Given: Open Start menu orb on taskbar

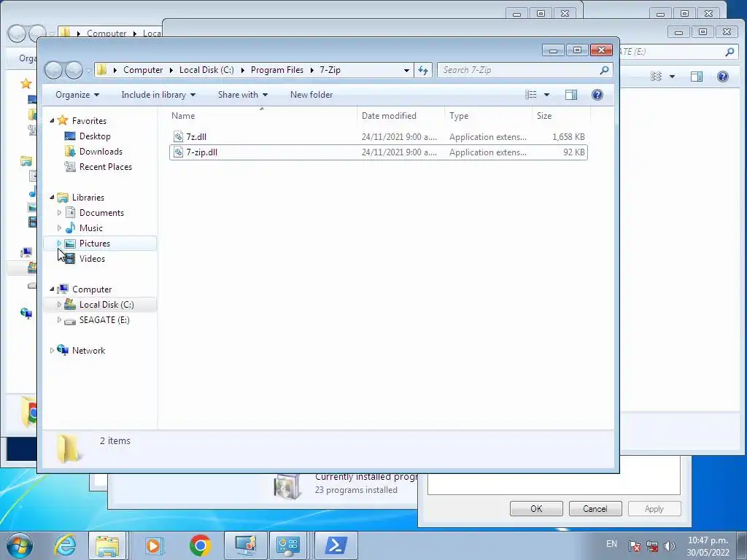Looking at the screenshot, I should 20,545.
